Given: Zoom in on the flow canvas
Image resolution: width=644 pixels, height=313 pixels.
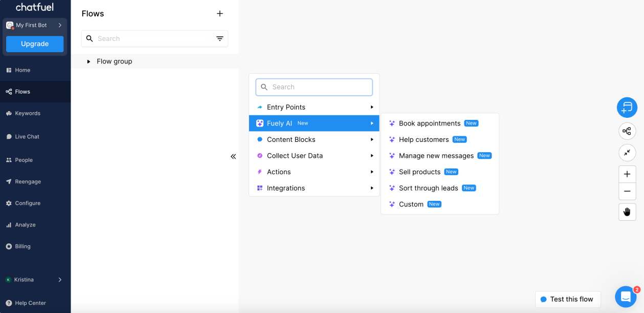Looking at the screenshot, I should (x=627, y=174).
